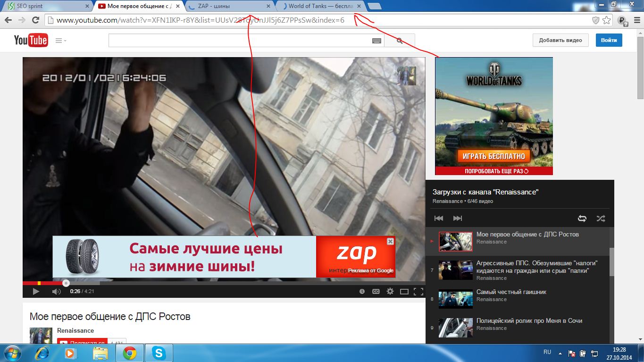Mute the video volume speaker
Image resolution: width=644 pixels, height=362 pixels.
click(56, 292)
